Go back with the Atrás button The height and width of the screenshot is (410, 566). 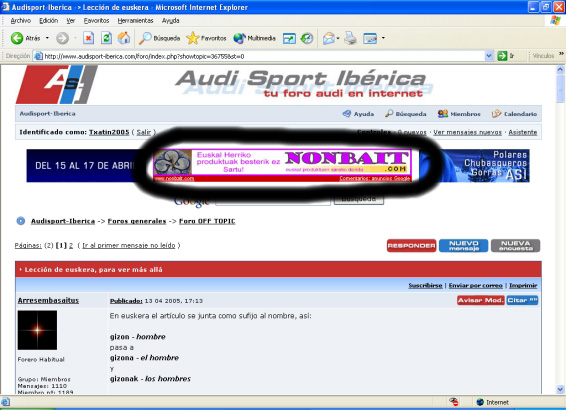click(25, 38)
